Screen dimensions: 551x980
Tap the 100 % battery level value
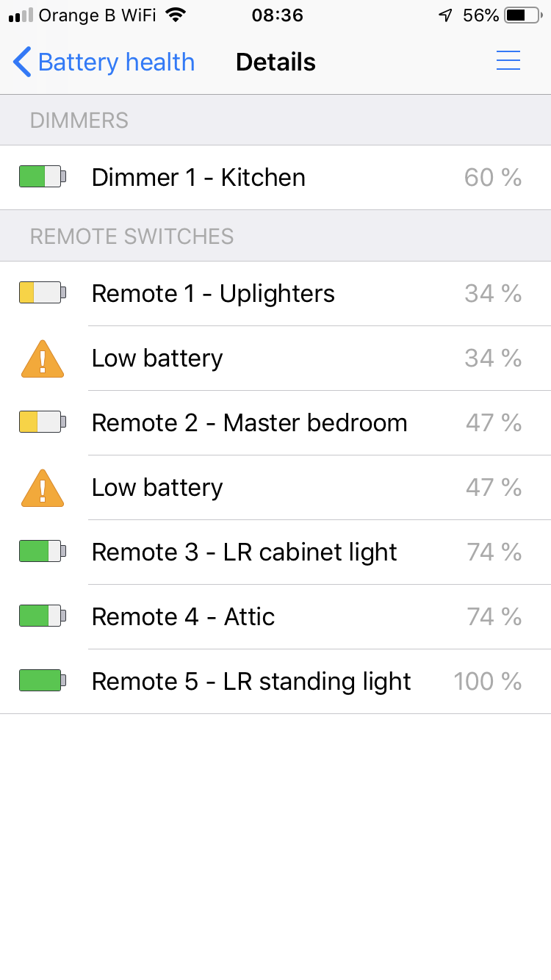click(488, 682)
